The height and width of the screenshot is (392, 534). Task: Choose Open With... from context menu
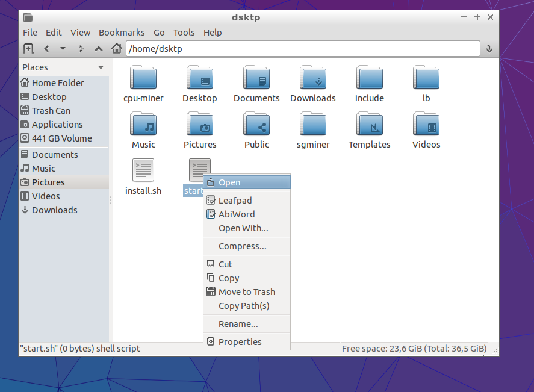243,228
